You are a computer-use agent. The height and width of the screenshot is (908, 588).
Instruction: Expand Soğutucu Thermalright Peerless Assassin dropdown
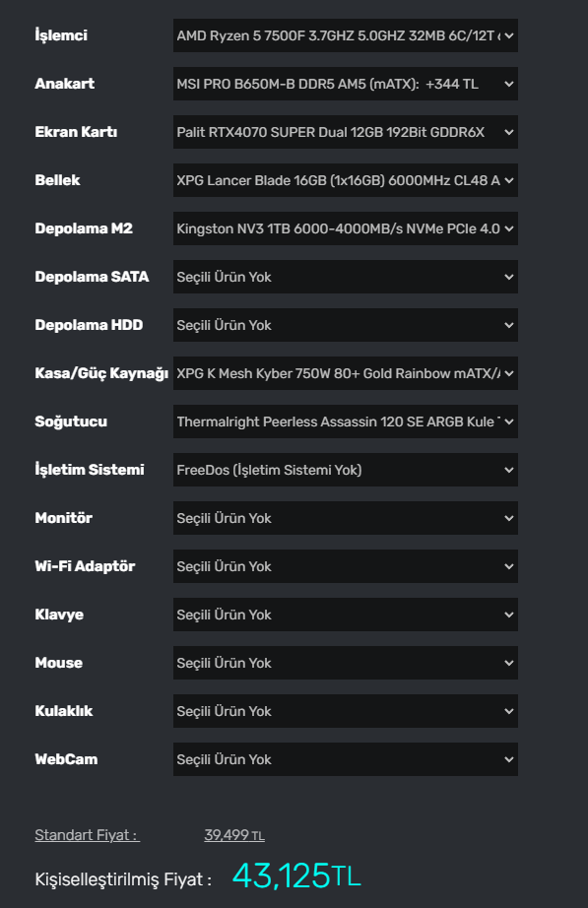(x=346, y=422)
